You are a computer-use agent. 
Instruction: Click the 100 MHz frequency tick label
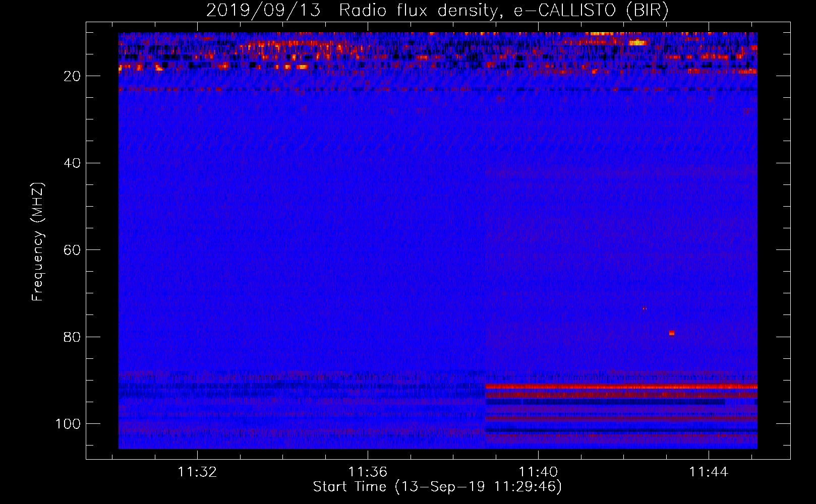click(x=68, y=424)
